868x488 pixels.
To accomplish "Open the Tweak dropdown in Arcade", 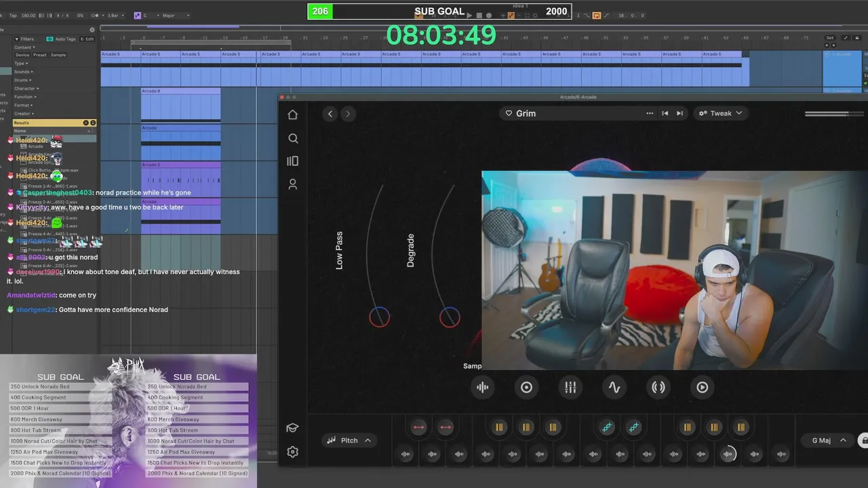I will point(721,113).
